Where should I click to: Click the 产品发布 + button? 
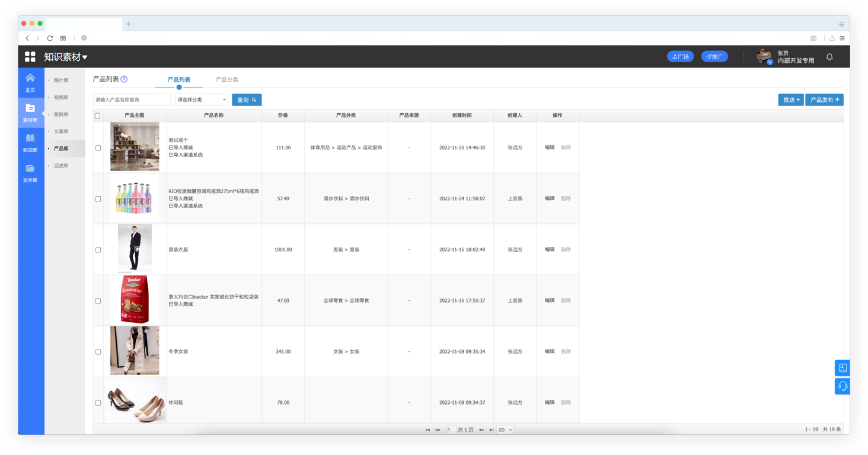[x=824, y=100]
